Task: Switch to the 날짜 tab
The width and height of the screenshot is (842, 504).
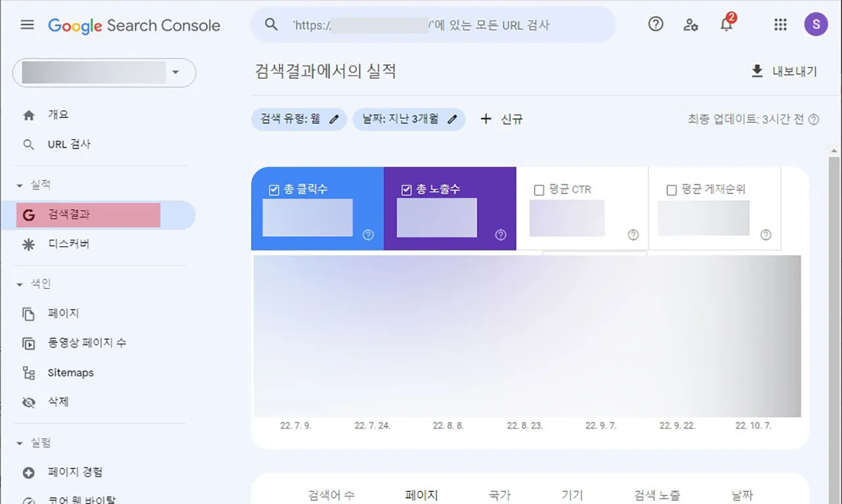Action: click(742, 495)
